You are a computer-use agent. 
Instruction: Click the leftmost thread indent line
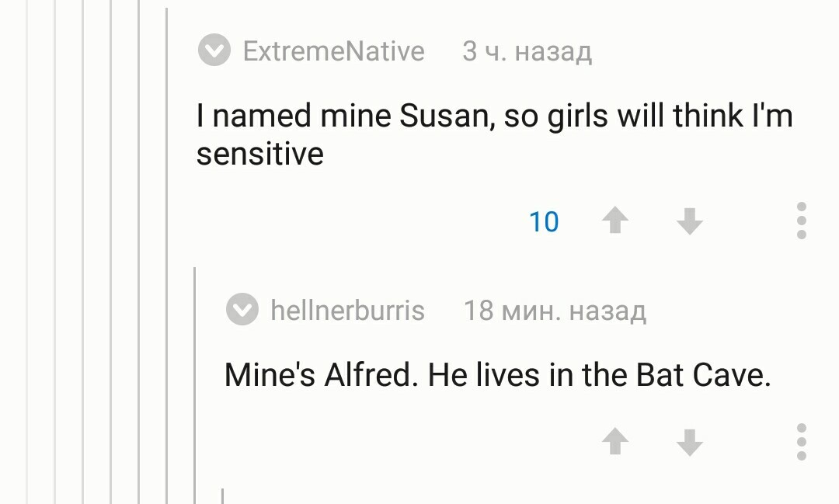point(27,252)
